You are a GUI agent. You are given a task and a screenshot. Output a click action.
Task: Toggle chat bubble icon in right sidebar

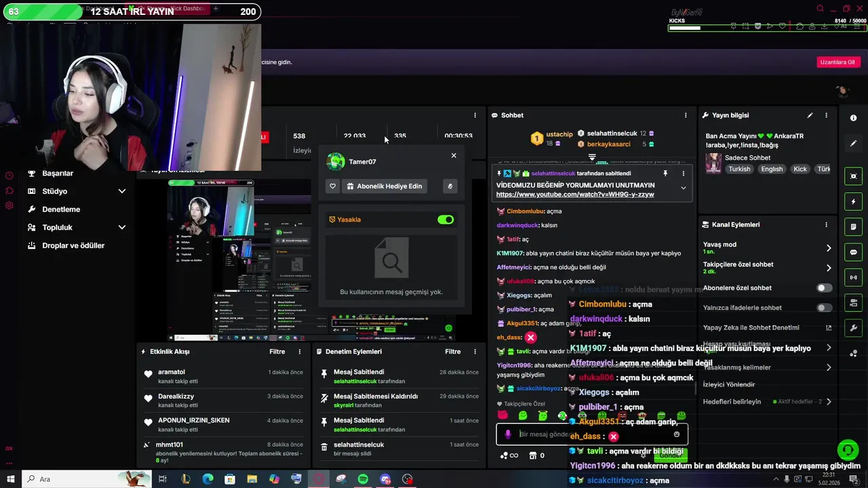click(854, 252)
